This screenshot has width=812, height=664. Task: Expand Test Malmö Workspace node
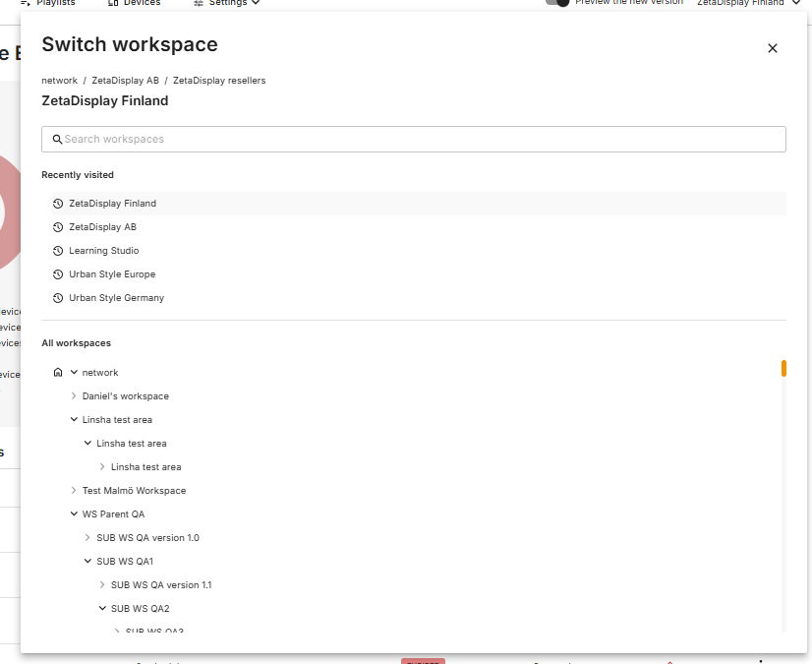pos(74,490)
